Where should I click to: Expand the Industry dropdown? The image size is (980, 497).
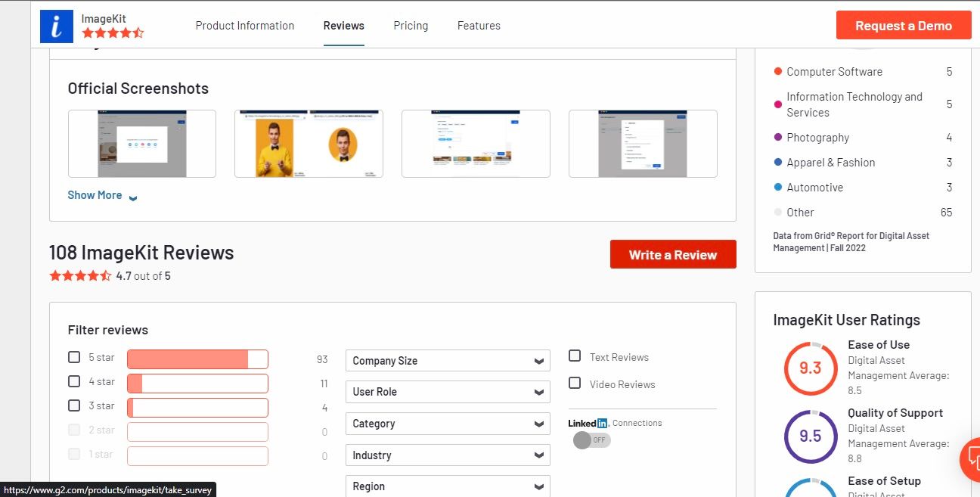[x=448, y=455]
